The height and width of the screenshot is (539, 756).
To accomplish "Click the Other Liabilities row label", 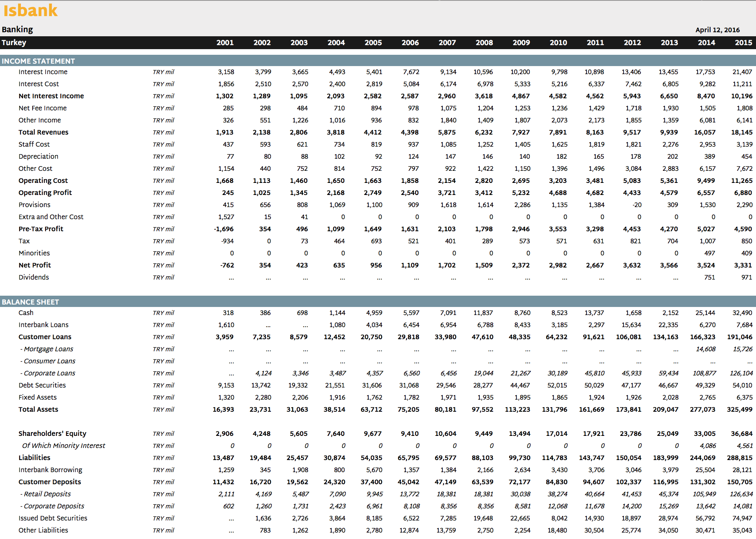I will [43, 530].
